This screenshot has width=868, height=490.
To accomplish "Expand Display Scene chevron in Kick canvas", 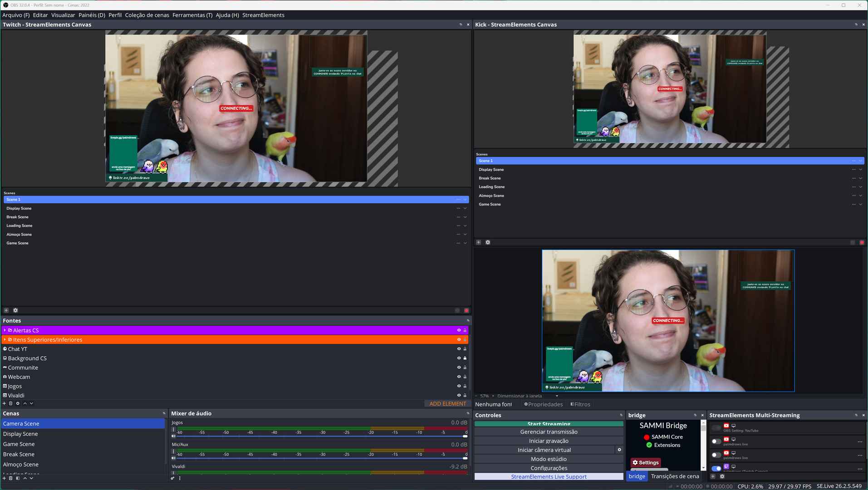I will 860,170.
